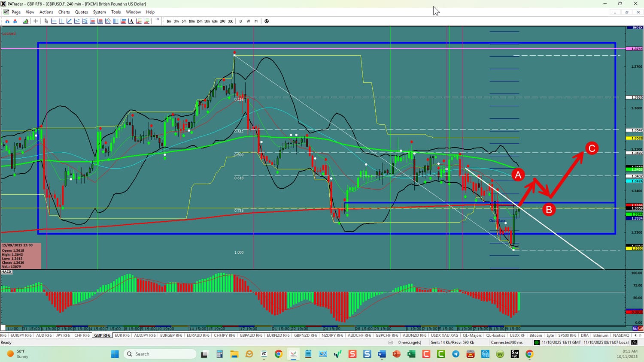Expand the toolbar overflow chevron
Viewport: 644px width, 362px height.
(158, 20)
